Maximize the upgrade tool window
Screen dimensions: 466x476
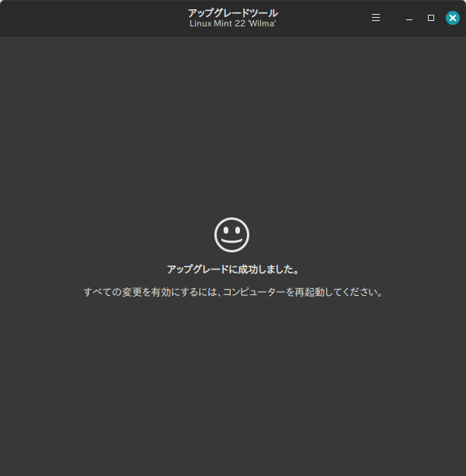click(x=431, y=18)
